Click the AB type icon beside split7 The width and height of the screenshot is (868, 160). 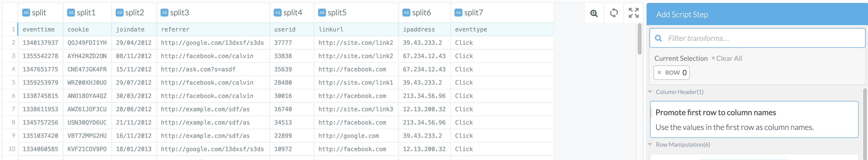(x=458, y=13)
